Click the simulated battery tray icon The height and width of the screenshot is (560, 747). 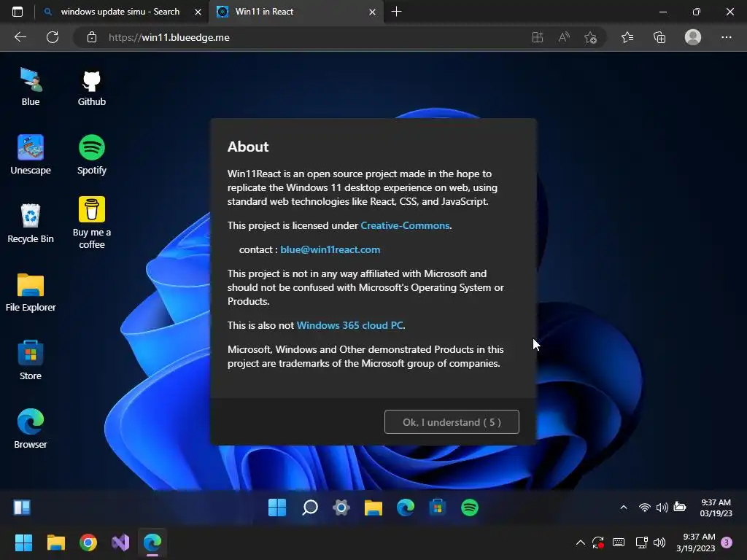[680, 507]
